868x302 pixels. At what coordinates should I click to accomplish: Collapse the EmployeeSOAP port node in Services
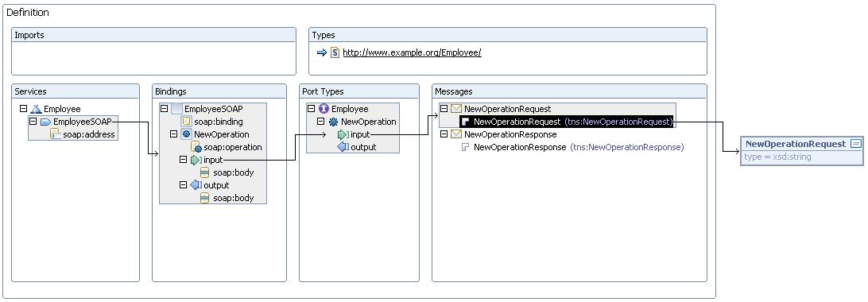(x=33, y=122)
